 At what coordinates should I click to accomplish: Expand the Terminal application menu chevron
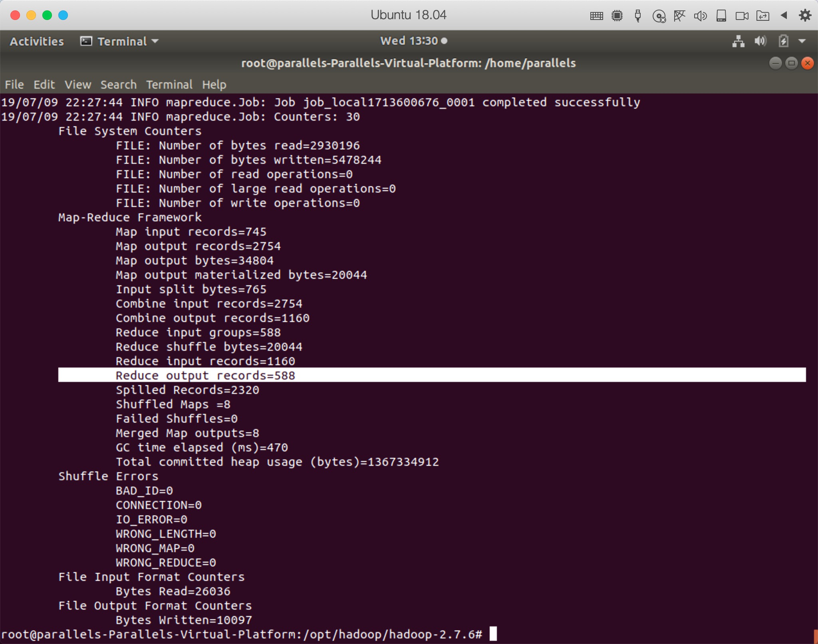coord(155,41)
